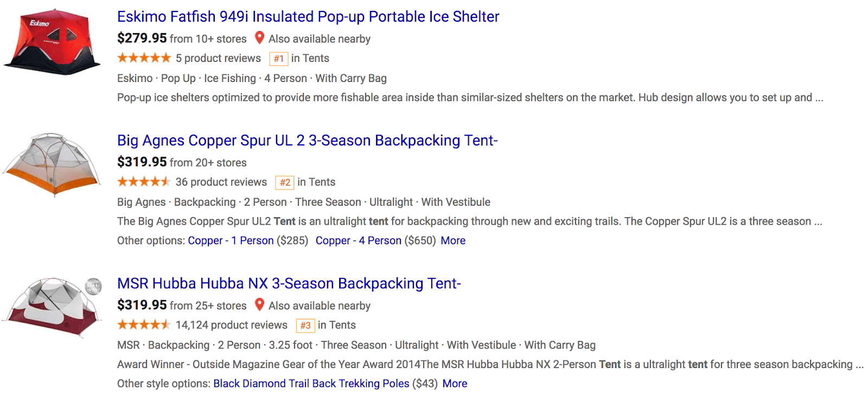Expand More style options for MSR tent
868x399 pixels.
tap(455, 384)
